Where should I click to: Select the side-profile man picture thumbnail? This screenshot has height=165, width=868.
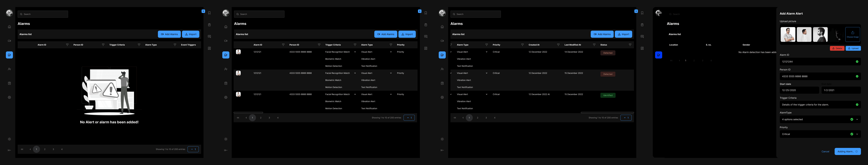(804, 34)
